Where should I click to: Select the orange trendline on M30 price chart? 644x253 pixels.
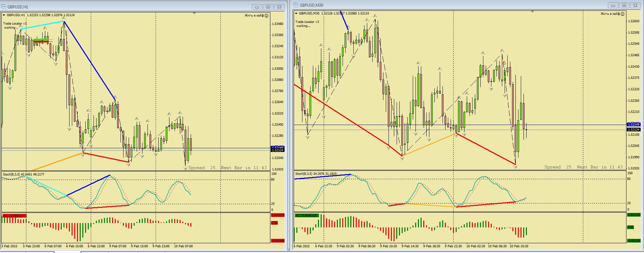coord(429,145)
